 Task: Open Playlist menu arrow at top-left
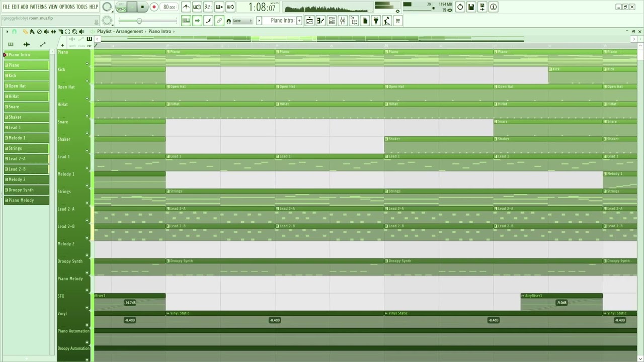point(7,32)
